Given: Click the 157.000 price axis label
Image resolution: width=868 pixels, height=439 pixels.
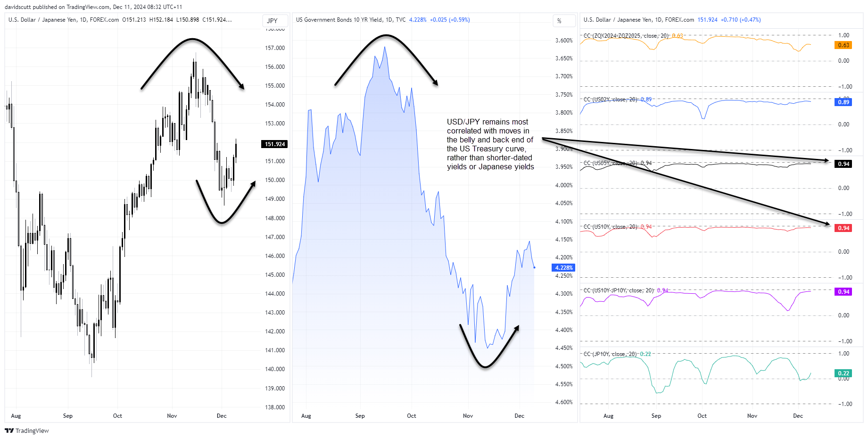Looking at the screenshot, I should point(275,48).
